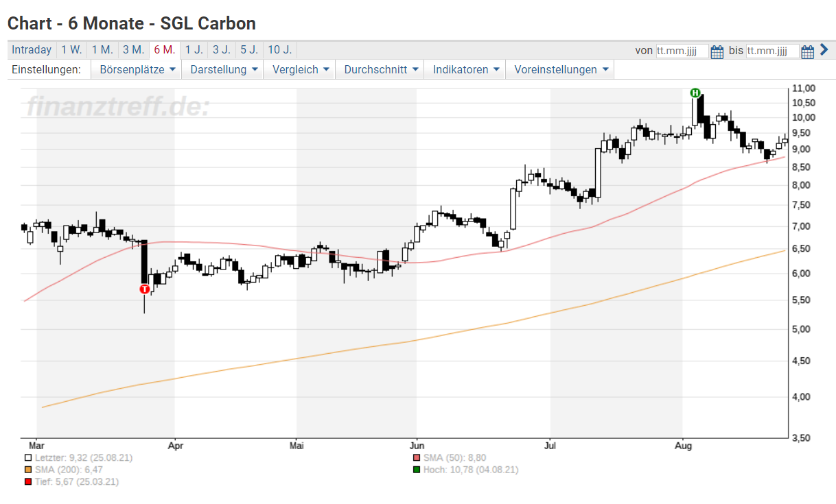Image resolution: width=836 pixels, height=504 pixels.
Task: Apply date range with the blue arrow
Action: [x=824, y=50]
